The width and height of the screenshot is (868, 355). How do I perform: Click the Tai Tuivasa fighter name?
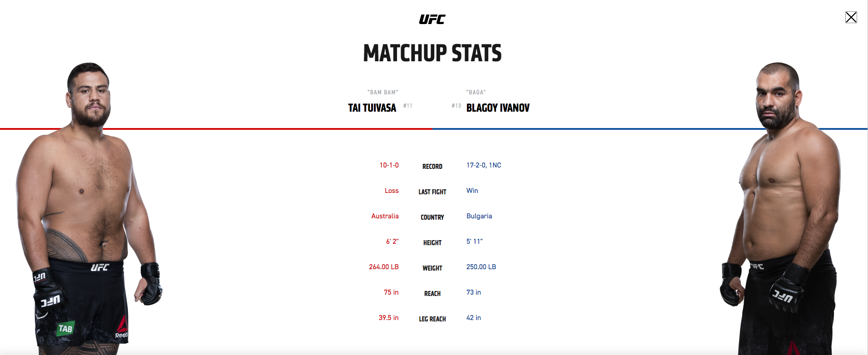372,108
